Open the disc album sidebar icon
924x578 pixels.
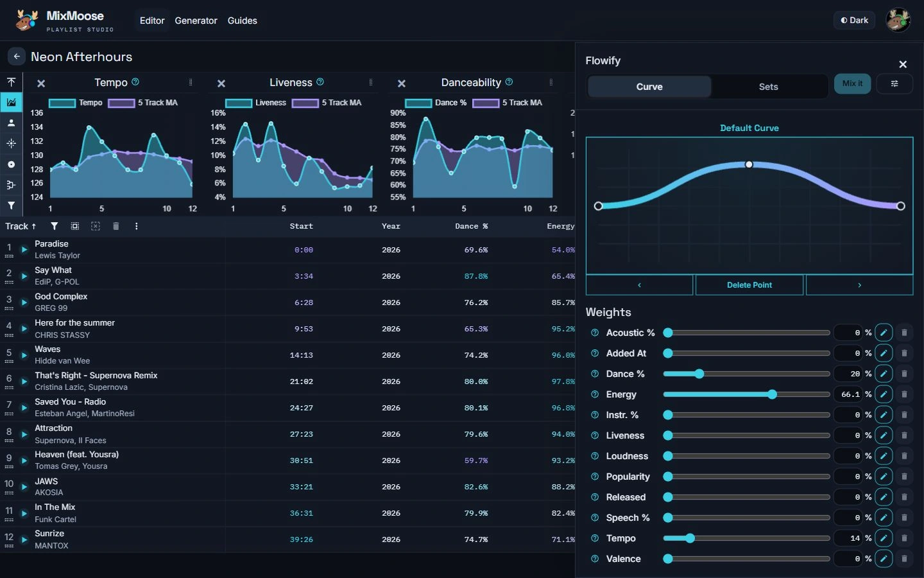point(11,164)
